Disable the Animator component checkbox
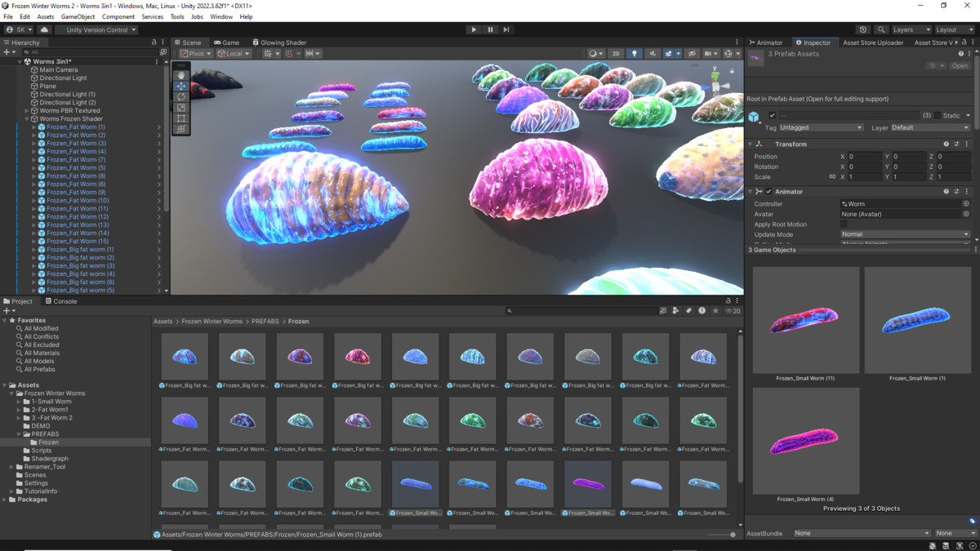This screenshot has height=551, width=980. click(768, 192)
